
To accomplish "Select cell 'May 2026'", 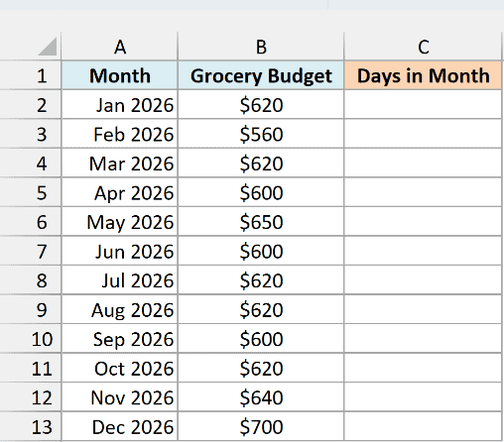I will pos(120,221).
